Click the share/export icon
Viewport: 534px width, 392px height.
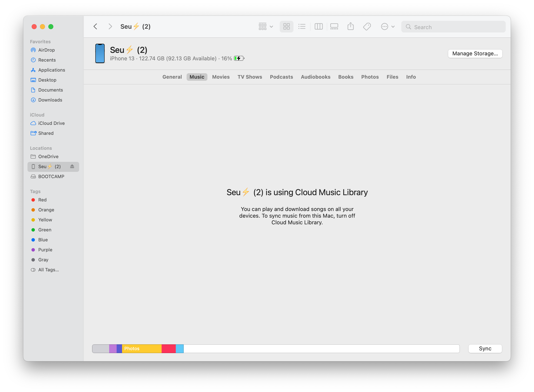[351, 26]
